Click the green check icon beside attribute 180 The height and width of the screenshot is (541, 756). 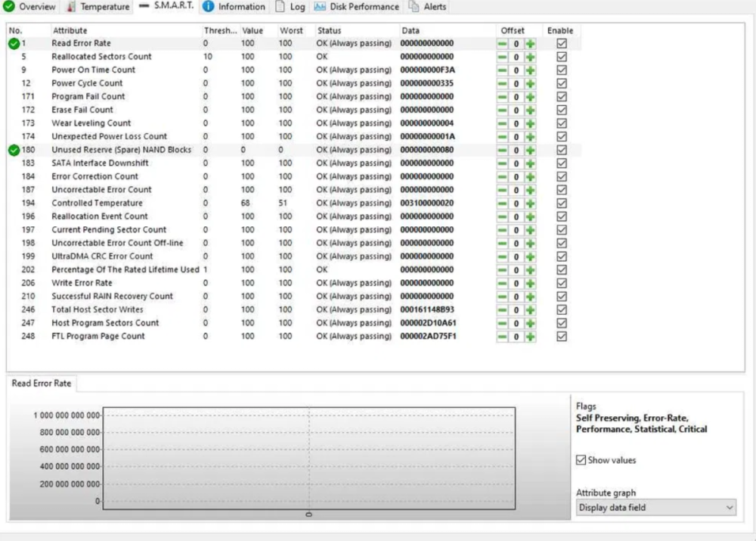point(14,151)
